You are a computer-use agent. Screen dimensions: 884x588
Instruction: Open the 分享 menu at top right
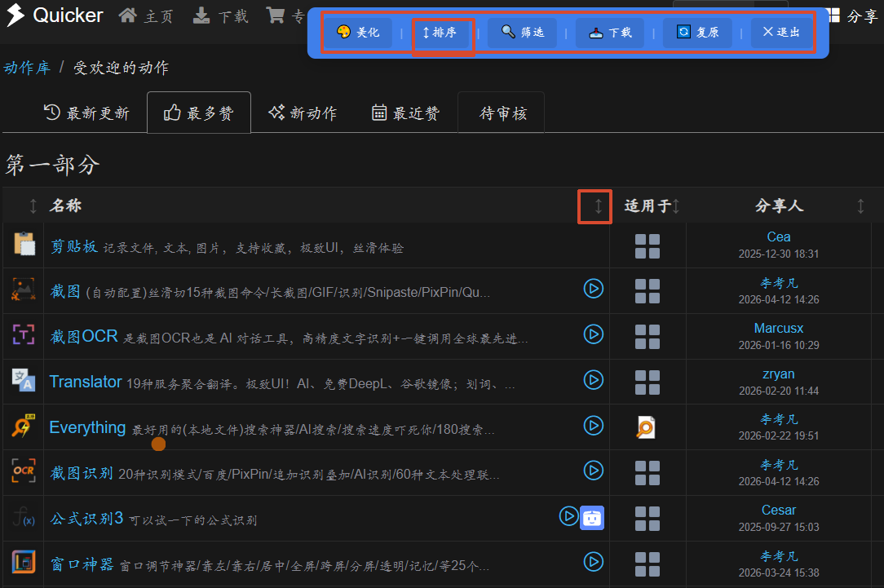[853, 15]
